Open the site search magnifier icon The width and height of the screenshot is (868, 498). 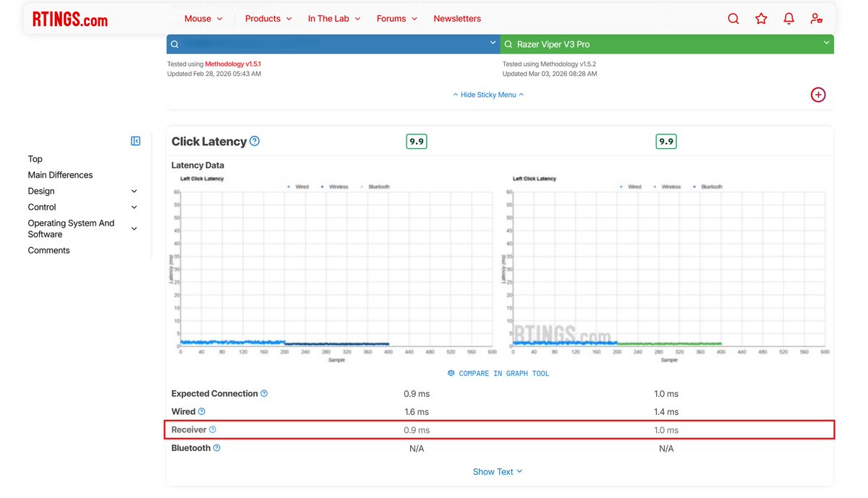[733, 19]
